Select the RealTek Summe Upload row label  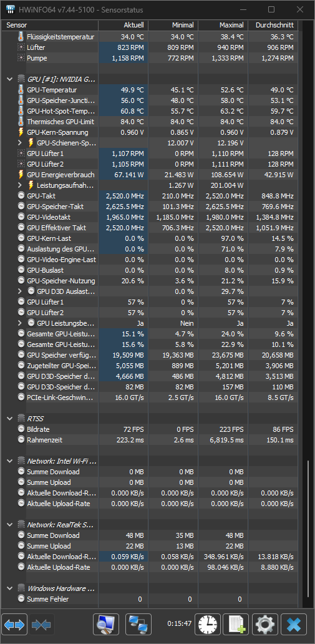(49, 546)
